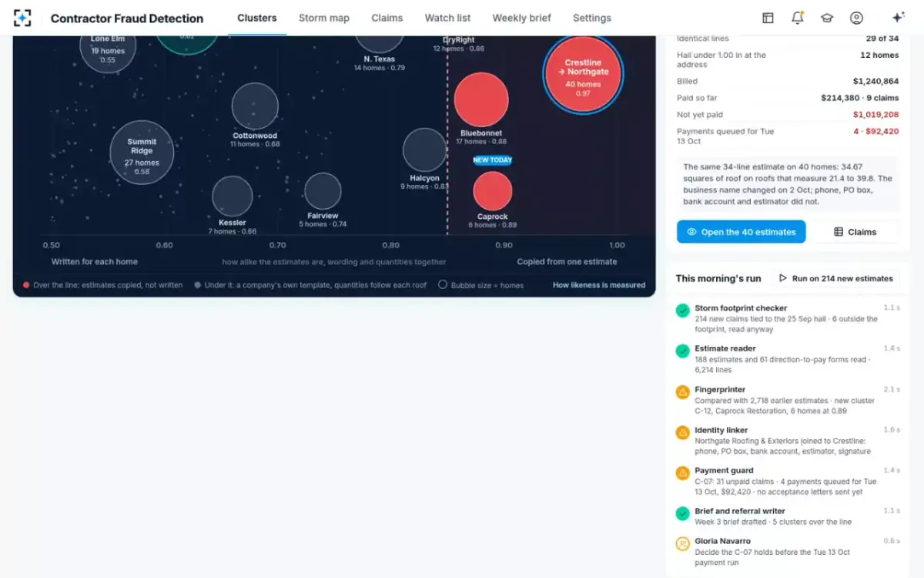924x578 pixels.
Task: Click the How likeness is measured link
Action: [x=599, y=285]
